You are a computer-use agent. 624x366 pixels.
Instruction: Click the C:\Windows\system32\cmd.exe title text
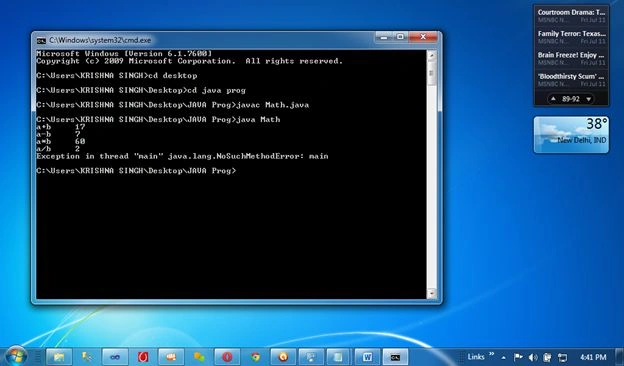tap(100, 40)
